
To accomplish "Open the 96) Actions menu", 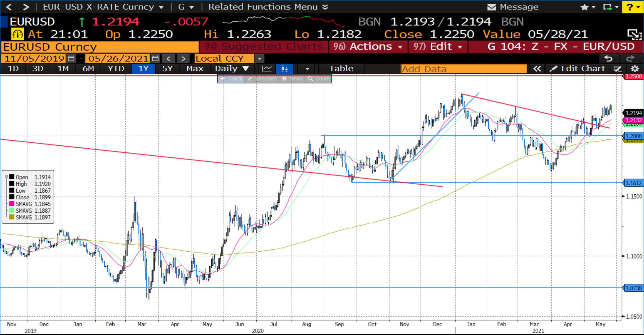I will [368, 47].
